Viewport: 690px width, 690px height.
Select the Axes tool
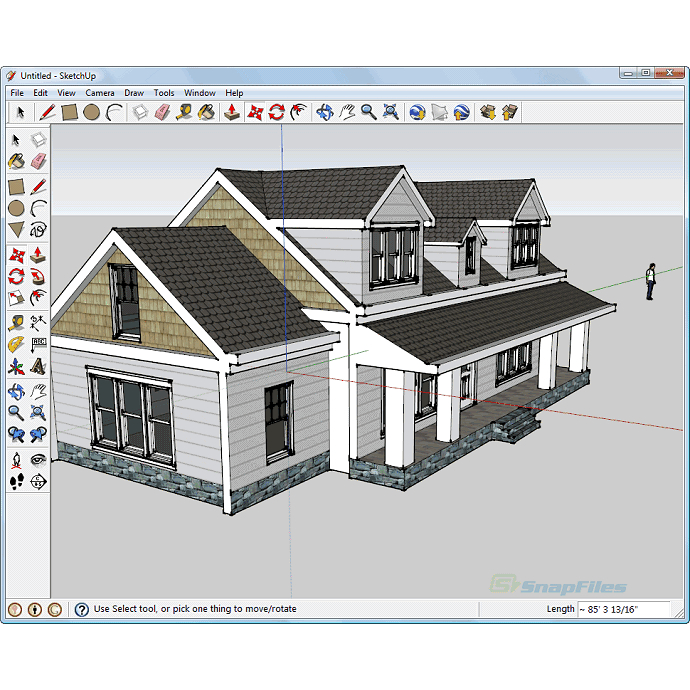pos(16,366)
